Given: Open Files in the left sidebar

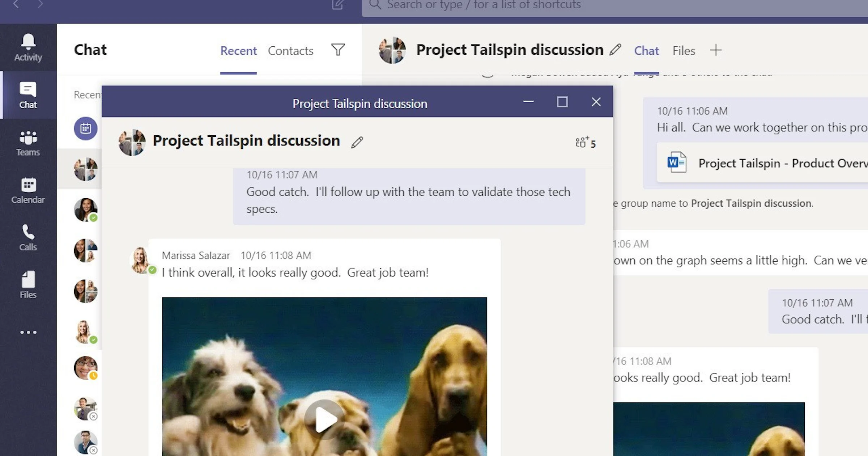Looking at the screenshot, I should [28, 285].
